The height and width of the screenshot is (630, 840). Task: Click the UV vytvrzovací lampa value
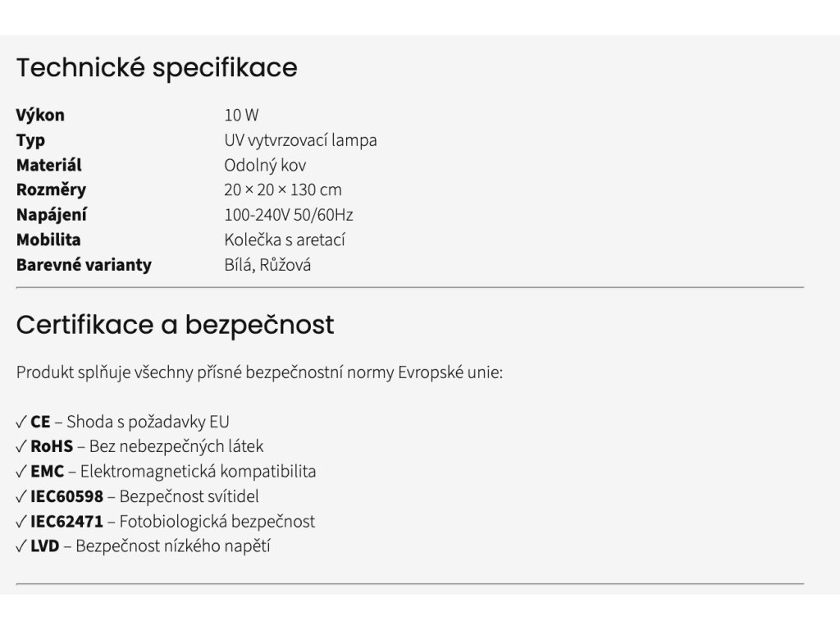coord(300,140)
